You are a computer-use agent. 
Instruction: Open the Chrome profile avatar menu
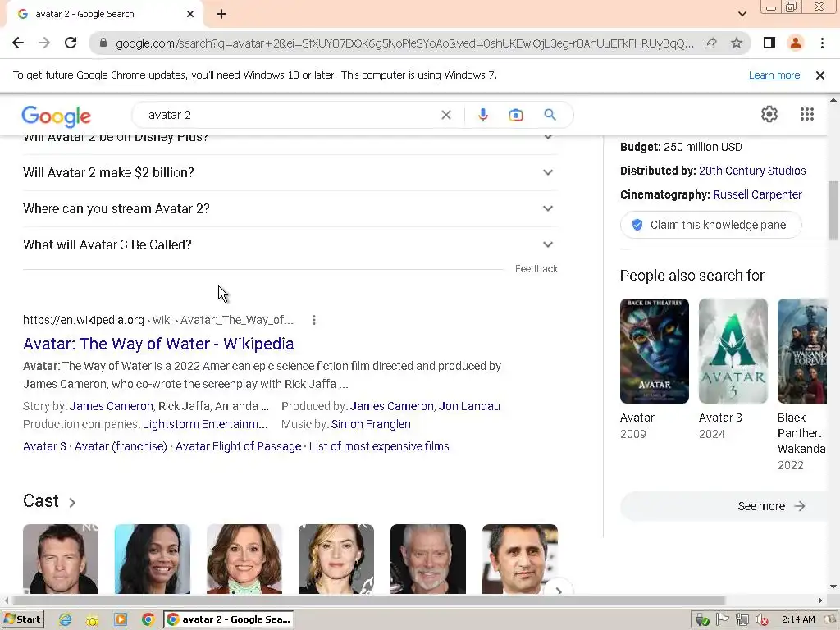point(796,43)
